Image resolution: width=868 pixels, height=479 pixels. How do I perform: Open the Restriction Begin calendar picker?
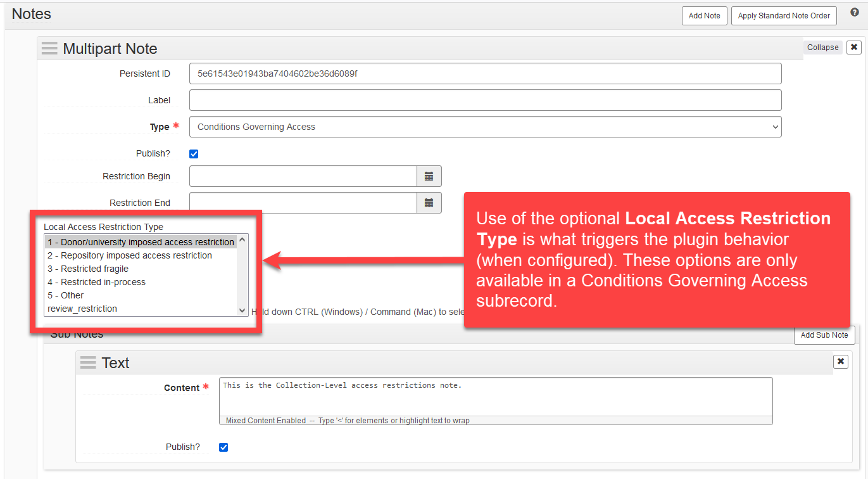coord(429,176)
